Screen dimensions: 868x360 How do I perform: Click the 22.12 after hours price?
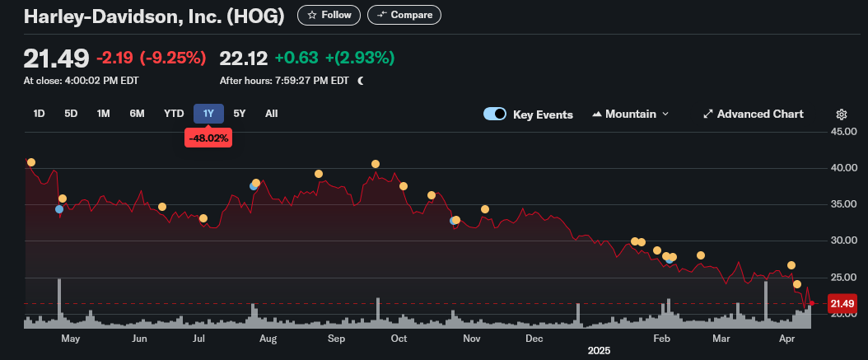pyautogui.click(x=244, y=58)
